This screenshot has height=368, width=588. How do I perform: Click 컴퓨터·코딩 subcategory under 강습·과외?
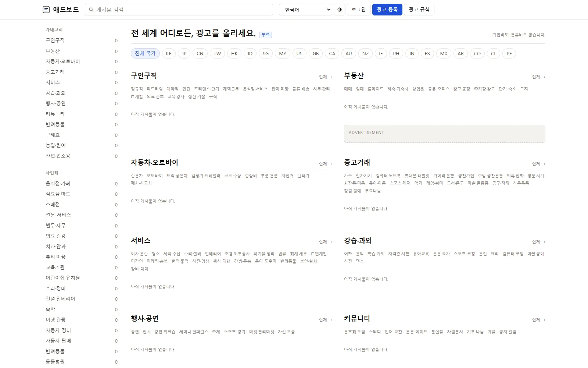tap(513, 254)
